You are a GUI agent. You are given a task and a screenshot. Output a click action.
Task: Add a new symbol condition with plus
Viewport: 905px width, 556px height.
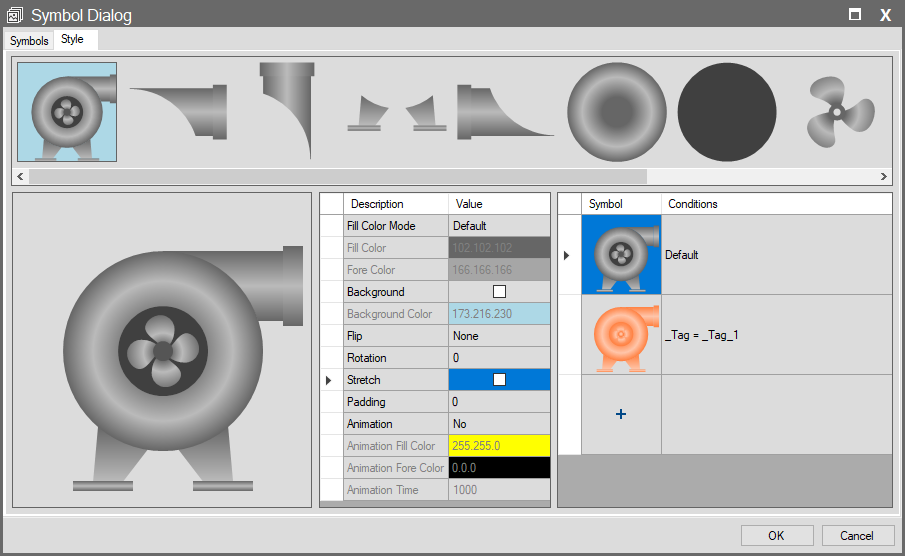621,414
